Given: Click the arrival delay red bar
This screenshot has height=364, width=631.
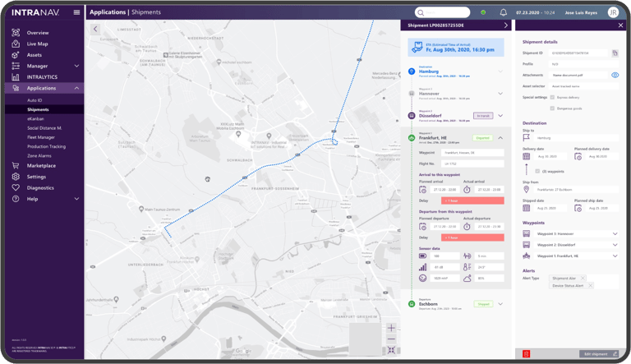Looking at the screenshot, I should (472, 200).
